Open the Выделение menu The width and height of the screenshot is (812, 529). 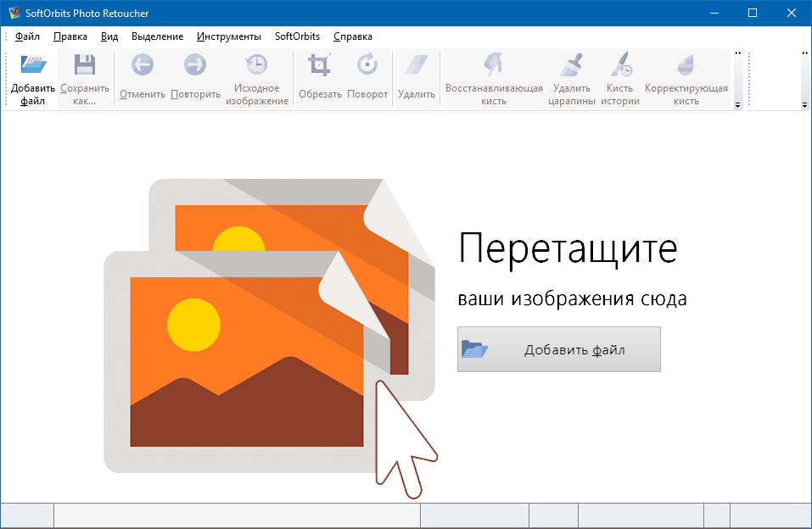tap(158, 36)
